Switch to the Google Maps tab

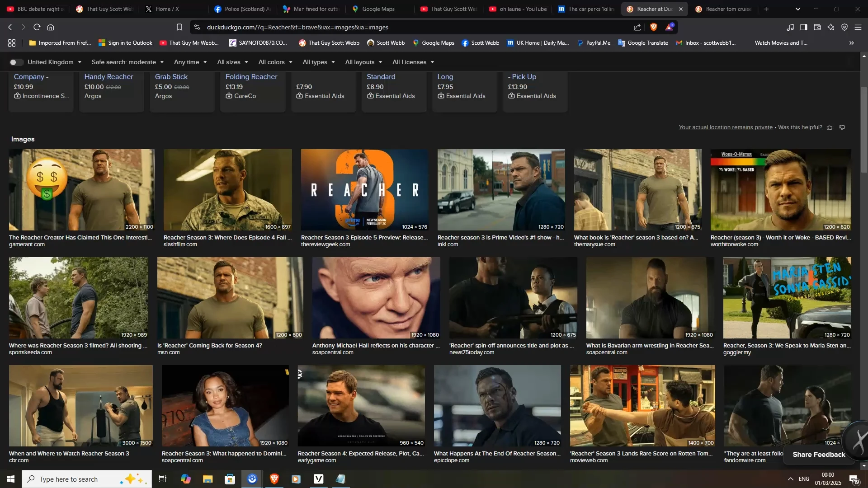379,9
